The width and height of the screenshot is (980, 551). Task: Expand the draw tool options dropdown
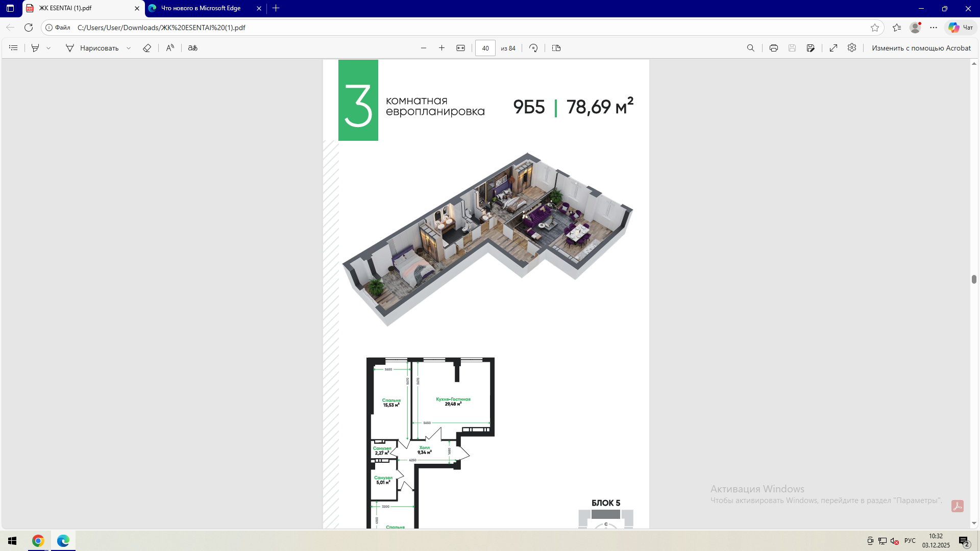(x=129, y=48)
